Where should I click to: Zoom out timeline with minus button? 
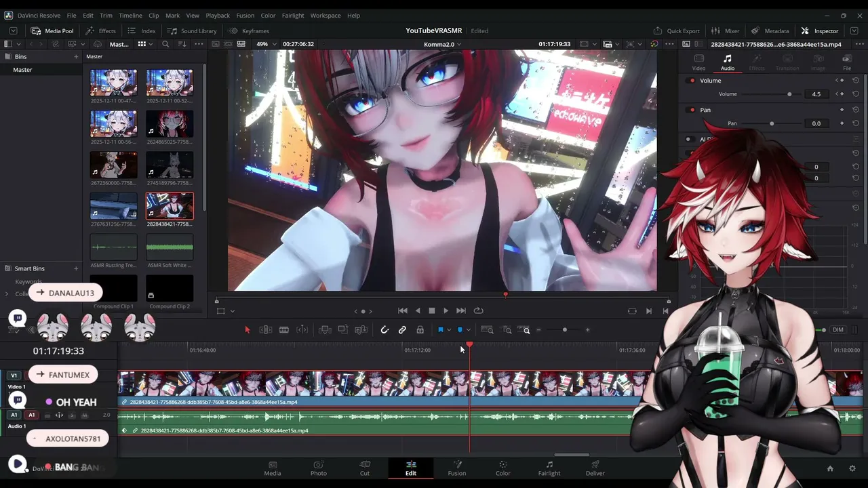[x=538, y=330]
